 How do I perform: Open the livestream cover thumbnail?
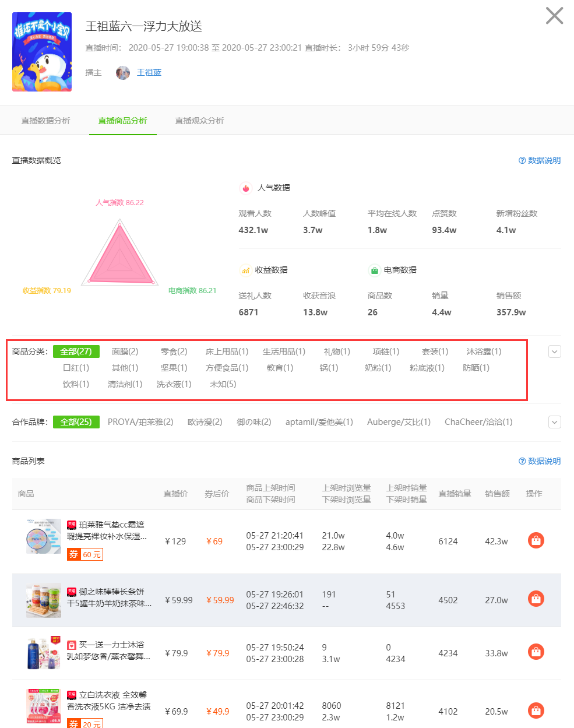tap(42, 52)
